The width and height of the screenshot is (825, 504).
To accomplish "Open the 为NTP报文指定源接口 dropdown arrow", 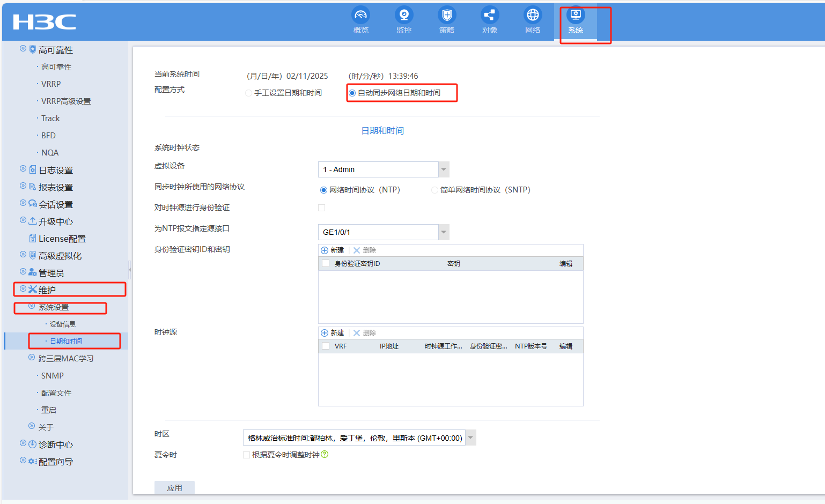I will tap(444, 232).
